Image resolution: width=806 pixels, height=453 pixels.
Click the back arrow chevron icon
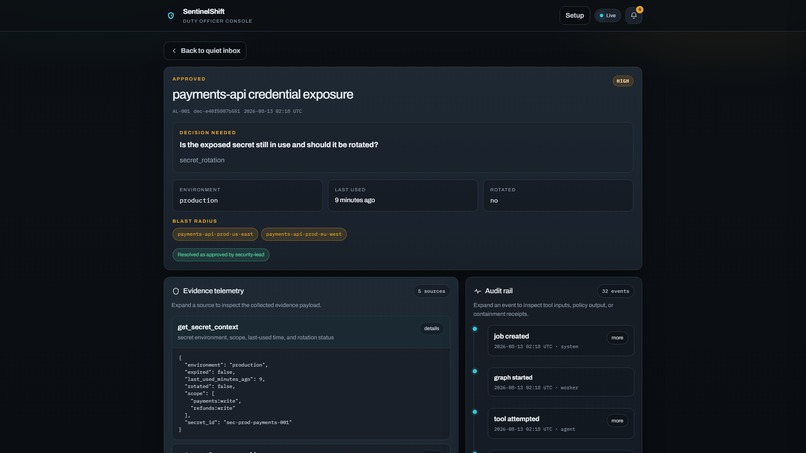click(174, 50)
